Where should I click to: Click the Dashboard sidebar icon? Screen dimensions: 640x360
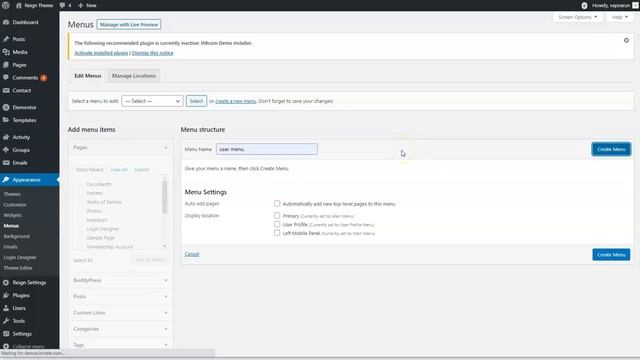[6, 22]
